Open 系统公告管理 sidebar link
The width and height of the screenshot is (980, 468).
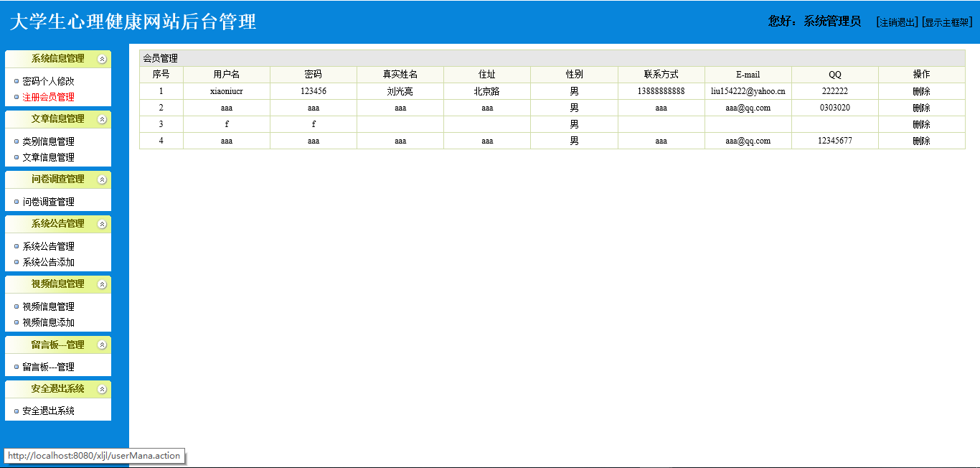click(x=48, y=246)
